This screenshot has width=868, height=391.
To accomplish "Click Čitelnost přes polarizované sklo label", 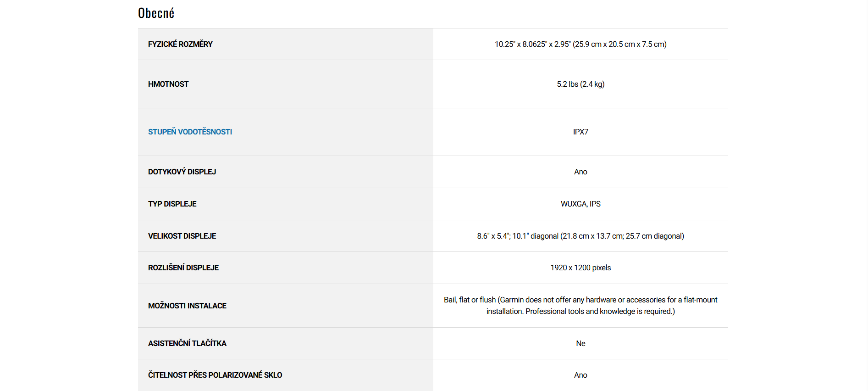I will tap(215, 375).
